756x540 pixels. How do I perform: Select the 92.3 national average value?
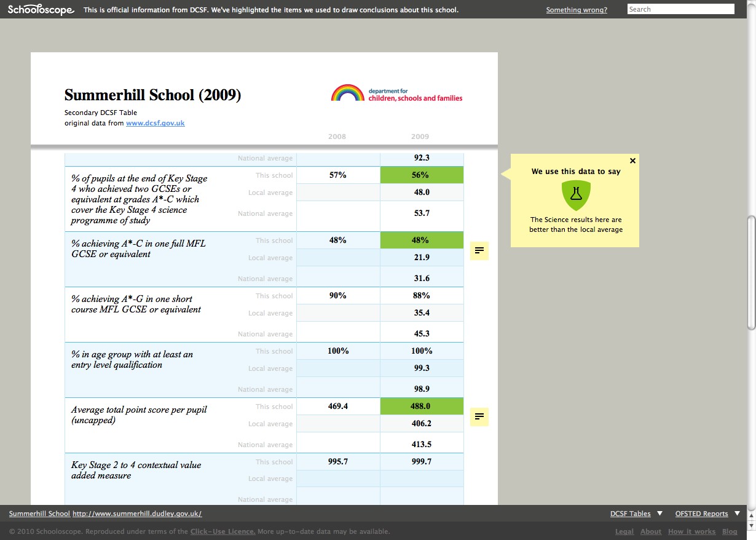click(422, 157)
